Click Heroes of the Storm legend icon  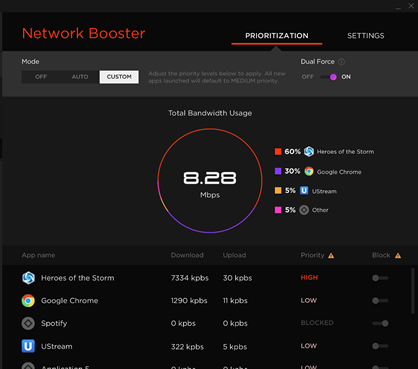pyautogui.click(x=309, y=151)
